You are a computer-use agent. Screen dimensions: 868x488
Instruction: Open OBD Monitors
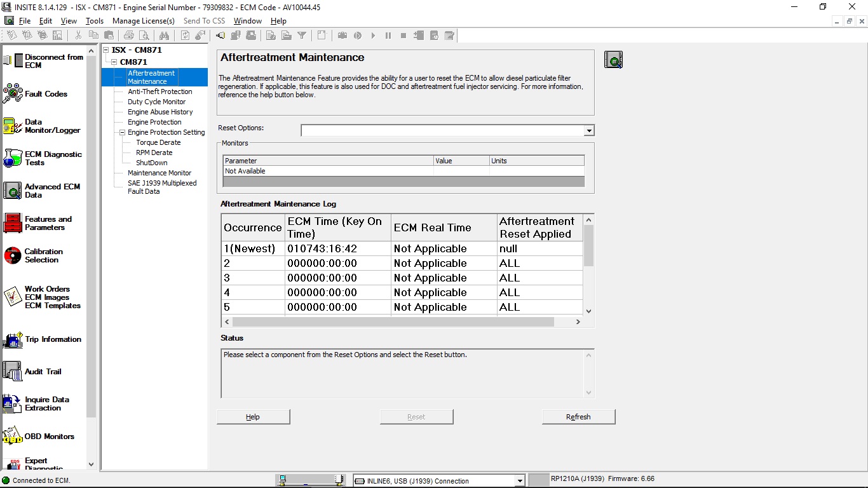39,437
